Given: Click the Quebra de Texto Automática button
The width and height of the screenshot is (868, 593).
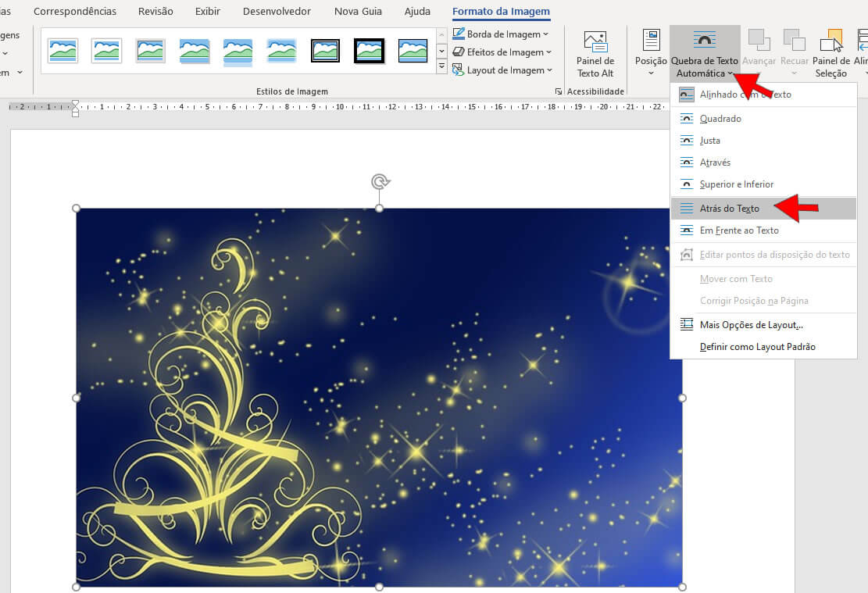Looking at the screenshot, I should (x=704, y=54).
